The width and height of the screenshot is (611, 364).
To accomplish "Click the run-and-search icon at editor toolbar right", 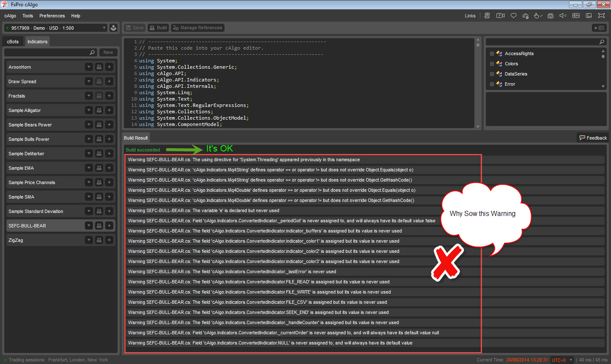I will pyautogui.click(x=600, y=28).
